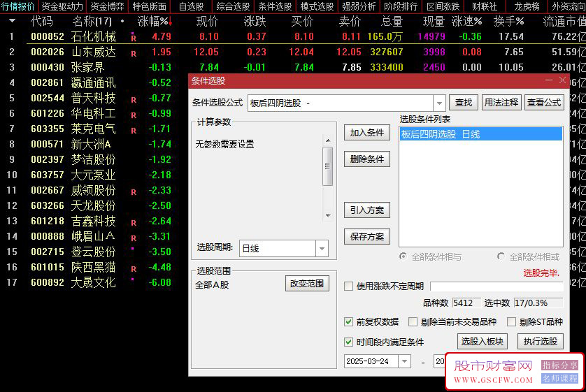This screenshot has height=392, width=586.
Task: Click the header triangle left of 代码
Action: tap(12, 21)
